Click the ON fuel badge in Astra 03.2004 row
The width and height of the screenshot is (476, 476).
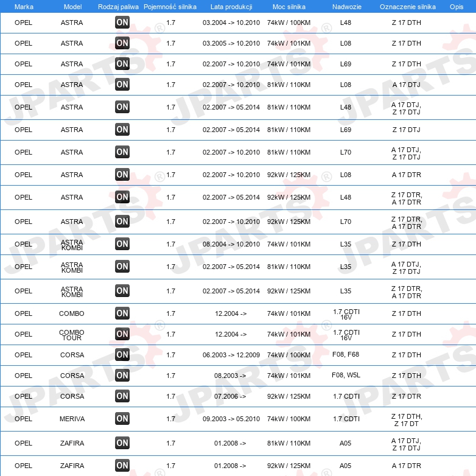pos(122,22)
